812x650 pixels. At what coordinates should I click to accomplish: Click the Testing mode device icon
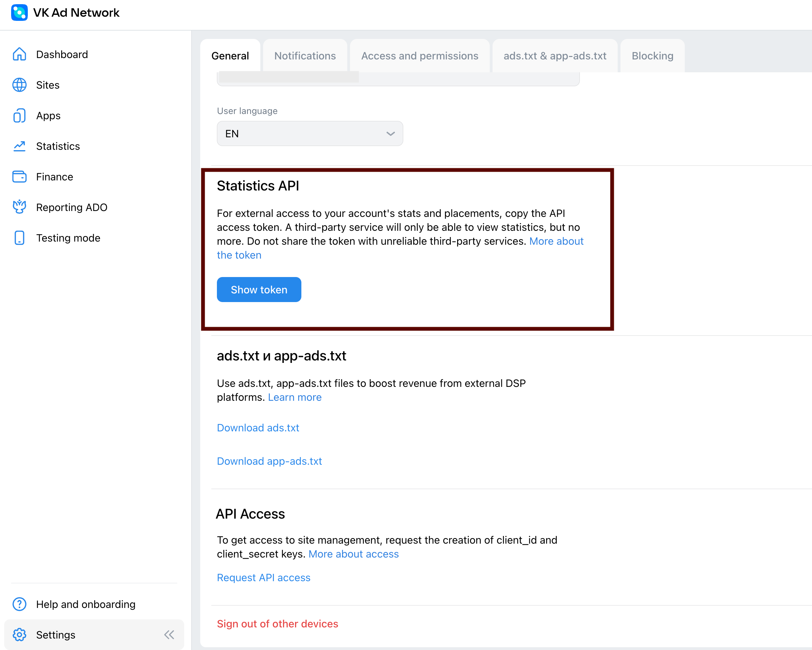(x=19, y=238)
